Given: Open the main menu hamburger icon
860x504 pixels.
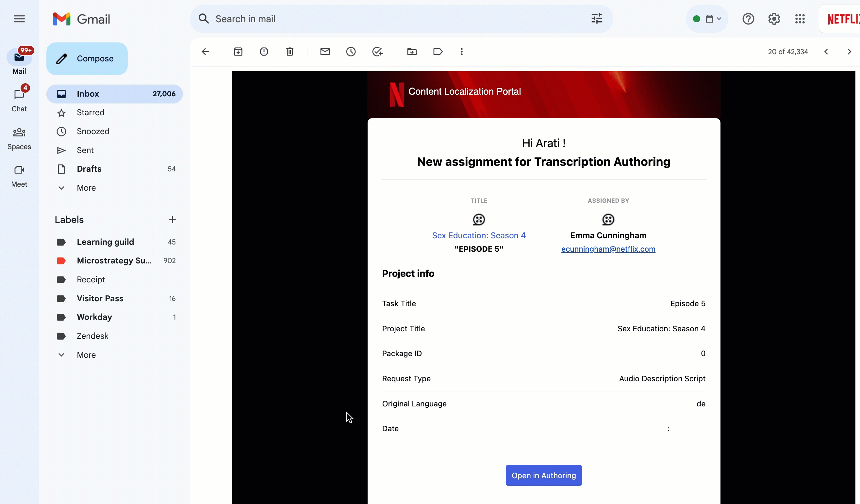Looking at the screenshot, I should click(x=20, y=19).
